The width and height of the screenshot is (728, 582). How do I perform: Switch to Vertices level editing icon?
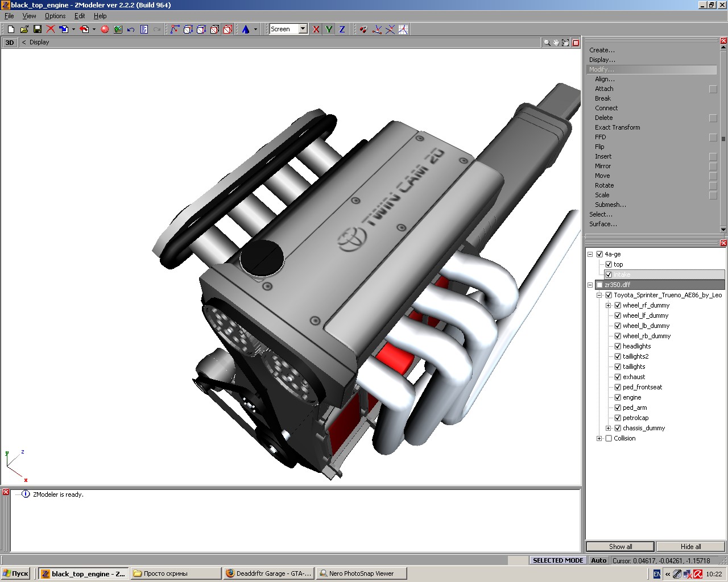(x=175, y=29)
